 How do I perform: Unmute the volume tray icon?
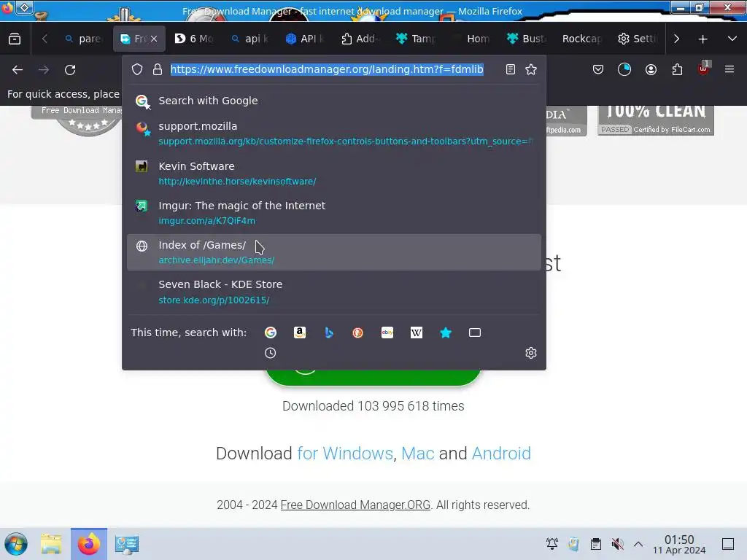pyautogui.click(x=617, y=544)
